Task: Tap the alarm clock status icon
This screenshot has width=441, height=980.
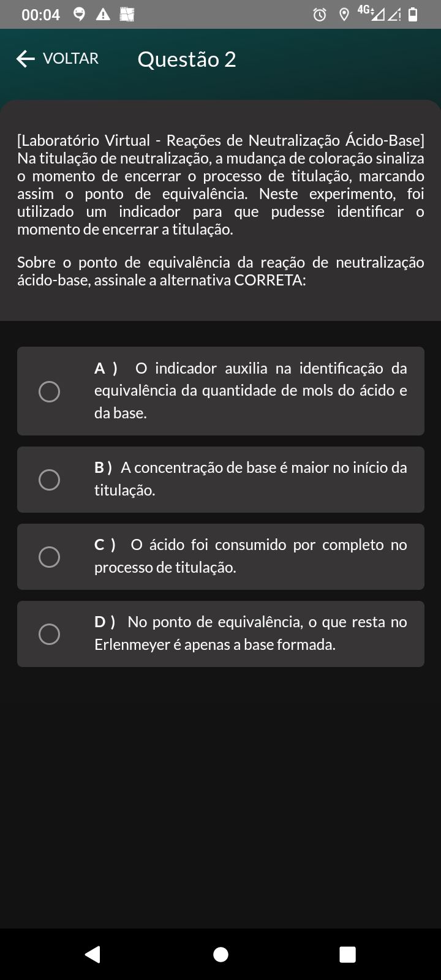Action: click(320, 14)
